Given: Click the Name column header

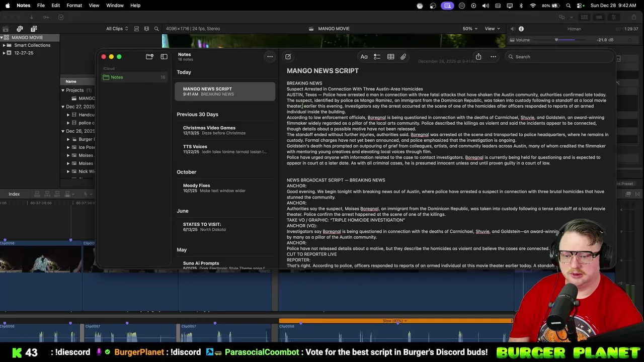Looking at the screenshot, I should point(71,81).
